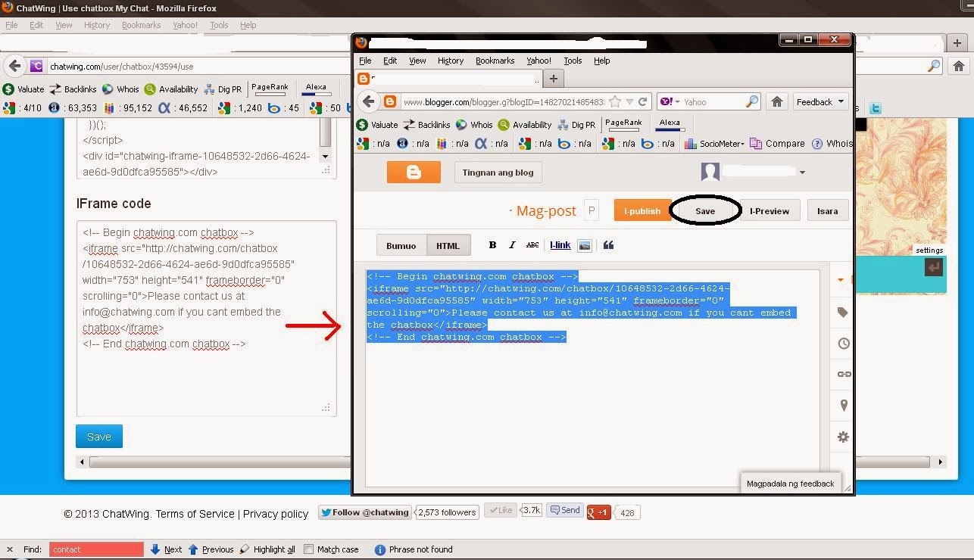
Task: Click scroll down arrow in embed code box
Action: [x=325, y=156]
